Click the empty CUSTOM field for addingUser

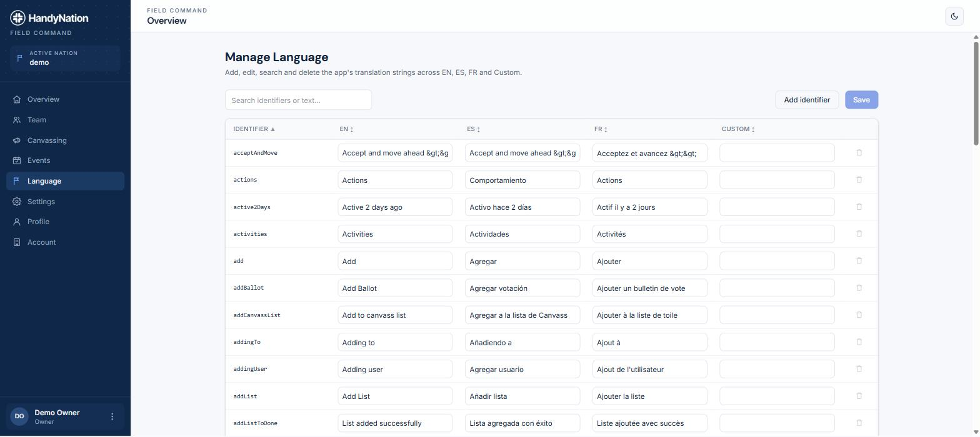777,369
